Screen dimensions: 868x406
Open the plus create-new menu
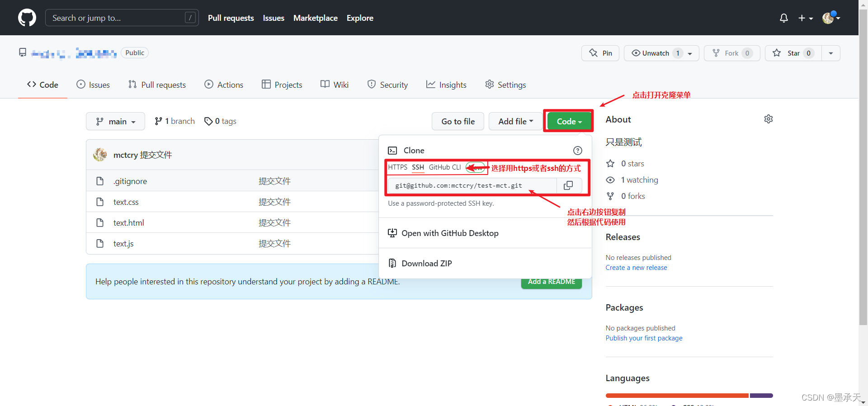pyautogui.click(x=806, y=18)
